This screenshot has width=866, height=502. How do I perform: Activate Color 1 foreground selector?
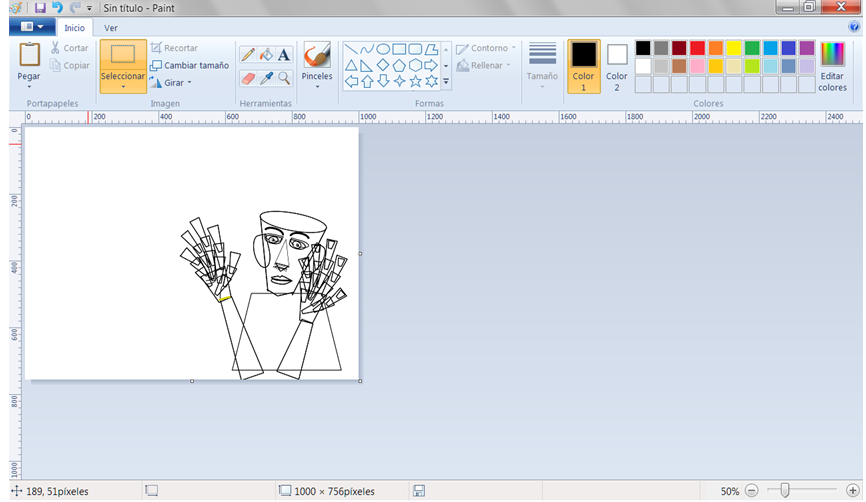pyautogui.click(x=583, y=66)
